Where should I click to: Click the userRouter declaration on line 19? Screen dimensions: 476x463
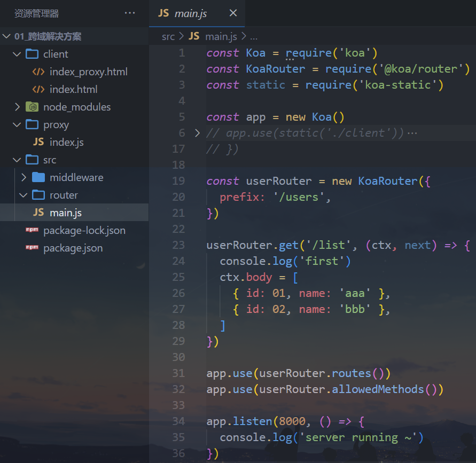[279, 181]
